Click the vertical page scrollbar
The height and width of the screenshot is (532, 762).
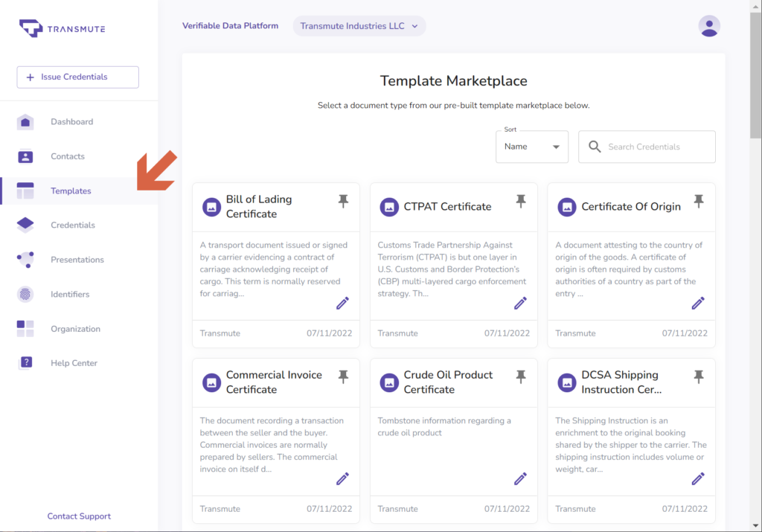click(x=756, y=75)
